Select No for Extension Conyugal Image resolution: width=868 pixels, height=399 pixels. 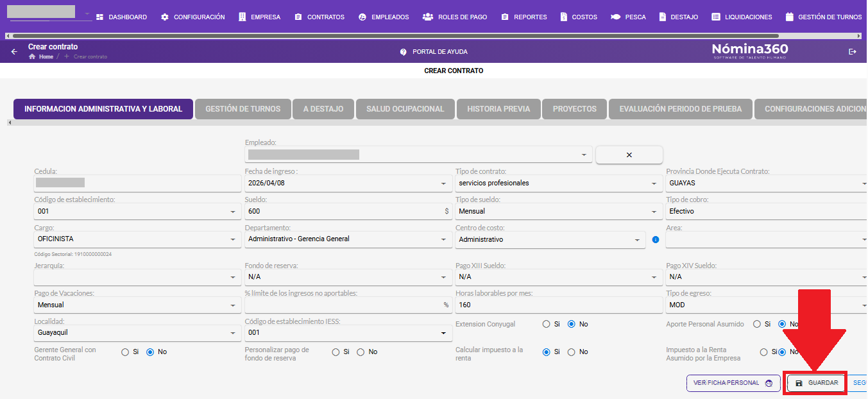[572, 324]
